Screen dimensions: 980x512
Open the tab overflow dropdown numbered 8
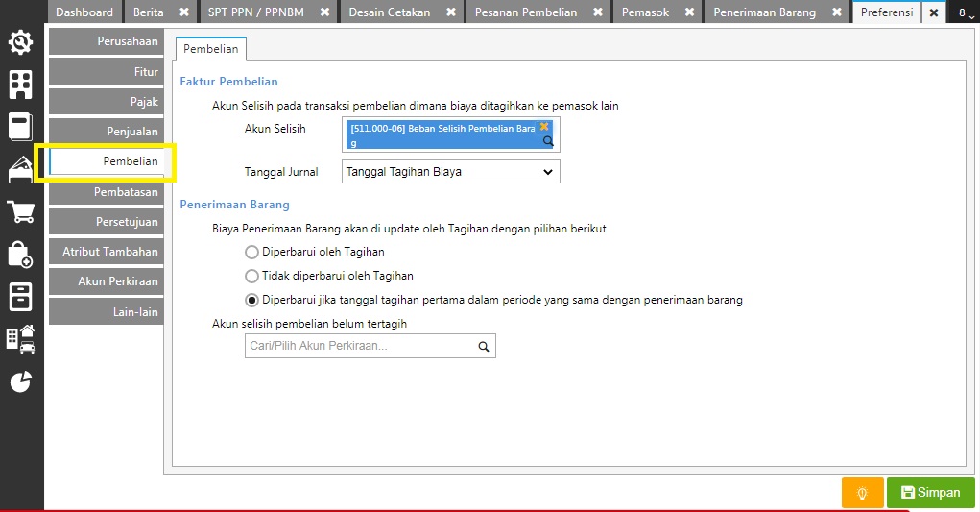(x=966, y=12)
